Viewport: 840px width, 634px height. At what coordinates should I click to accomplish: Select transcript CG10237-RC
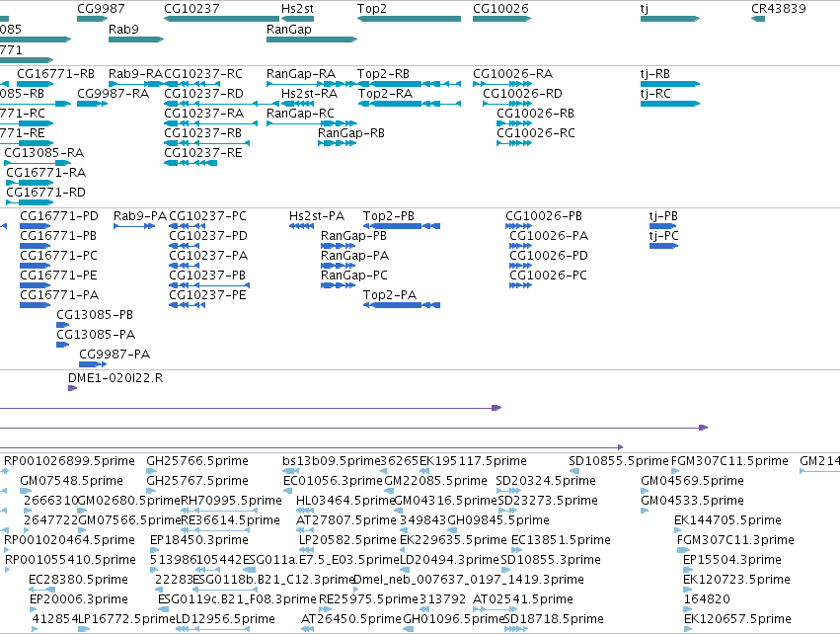pos(203,74)
